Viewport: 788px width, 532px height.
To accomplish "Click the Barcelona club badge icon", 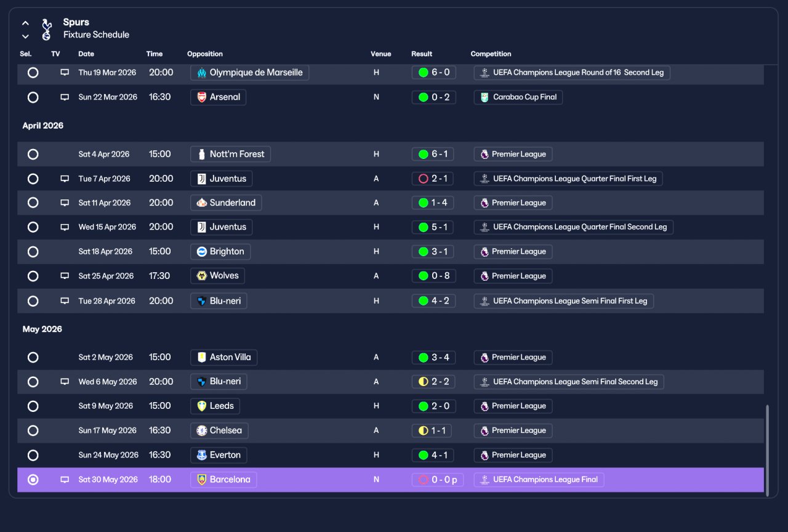I will (x=201, y=480).
